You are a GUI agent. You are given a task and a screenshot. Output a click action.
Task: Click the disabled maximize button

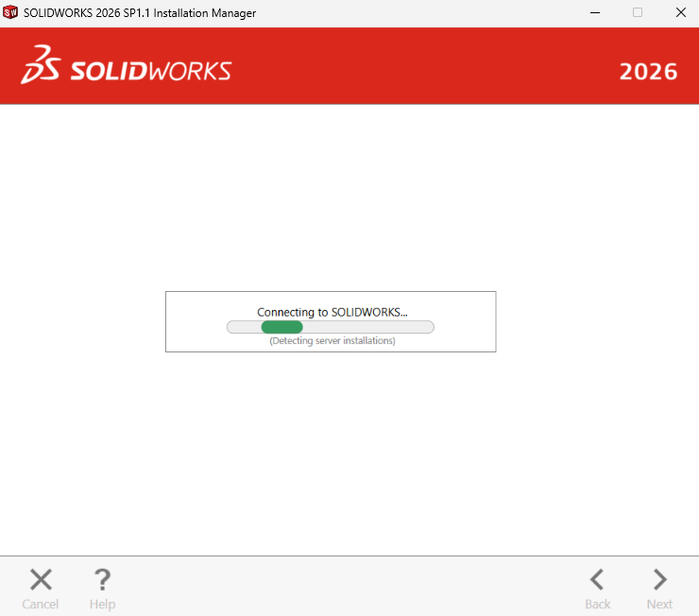point(638,12)
